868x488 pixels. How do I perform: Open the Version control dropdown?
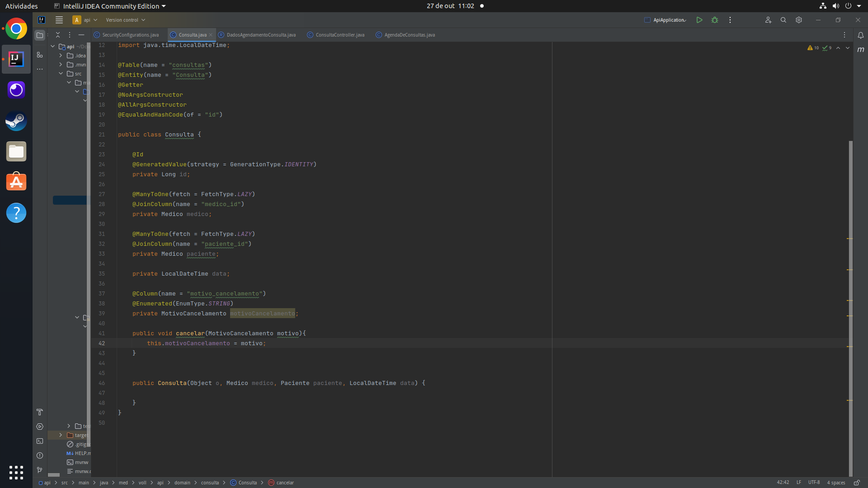(x=125, y=20)
